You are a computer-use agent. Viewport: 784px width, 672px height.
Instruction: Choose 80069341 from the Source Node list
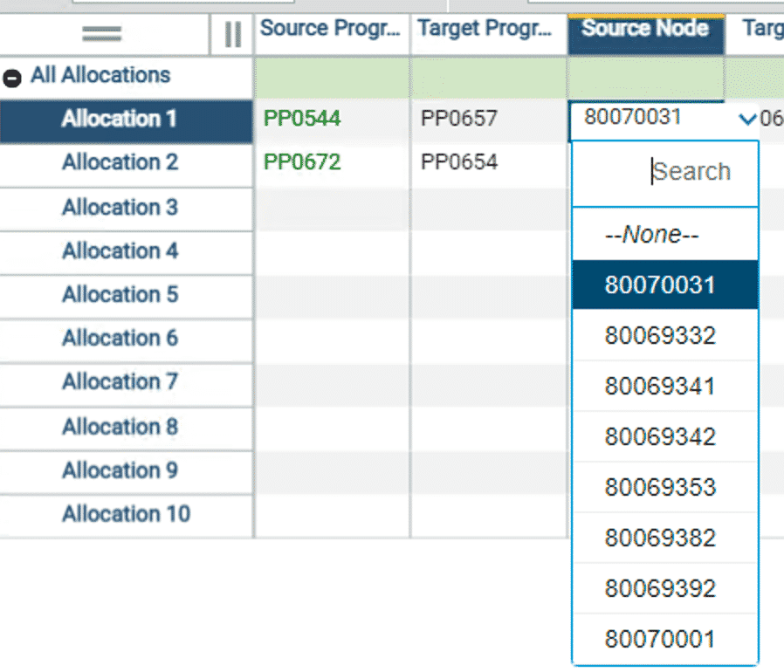tap(664, 385)
